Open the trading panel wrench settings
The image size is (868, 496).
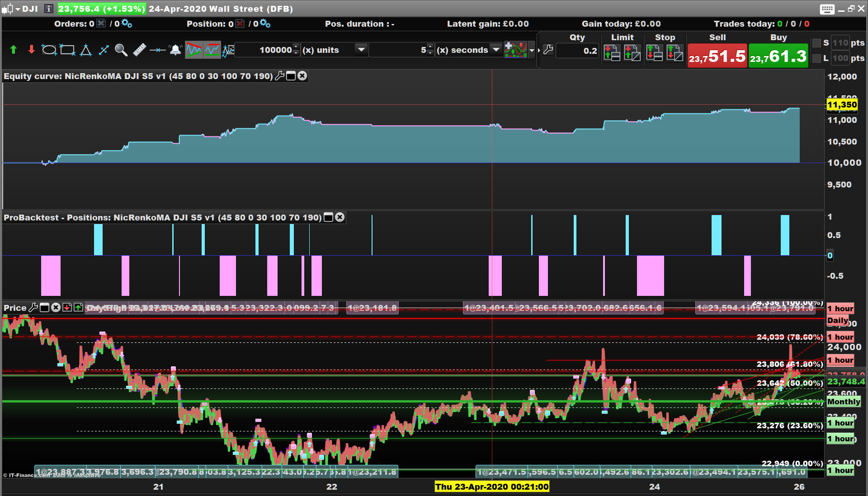click(548, 50)
